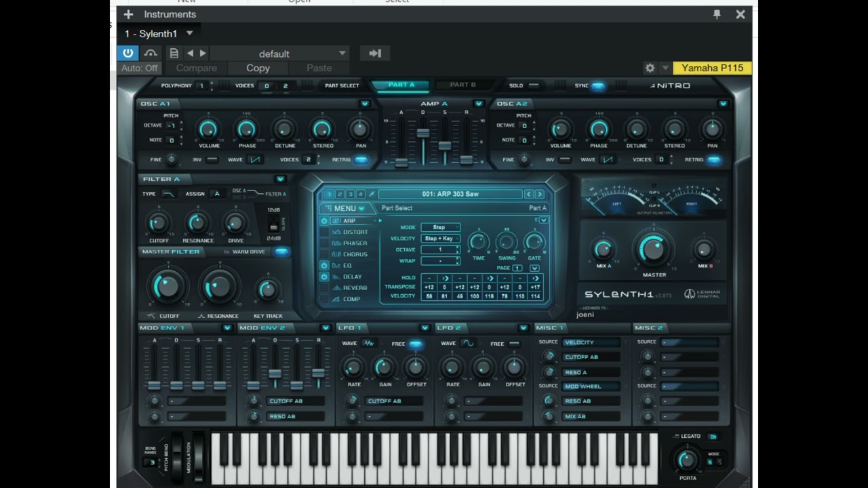Screen dimensions: 868x488
Task: Click OSC A1 WAVE shape selector
Action: tap(254, 160)
